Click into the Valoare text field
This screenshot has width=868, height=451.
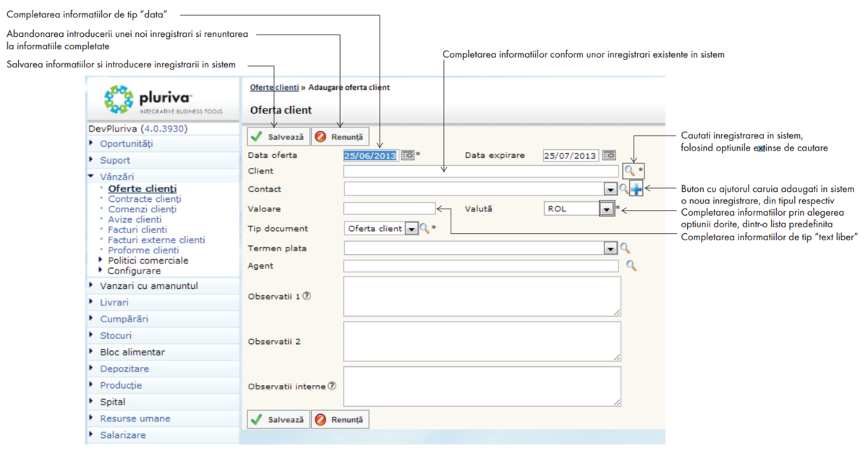[x=389, y=208]
